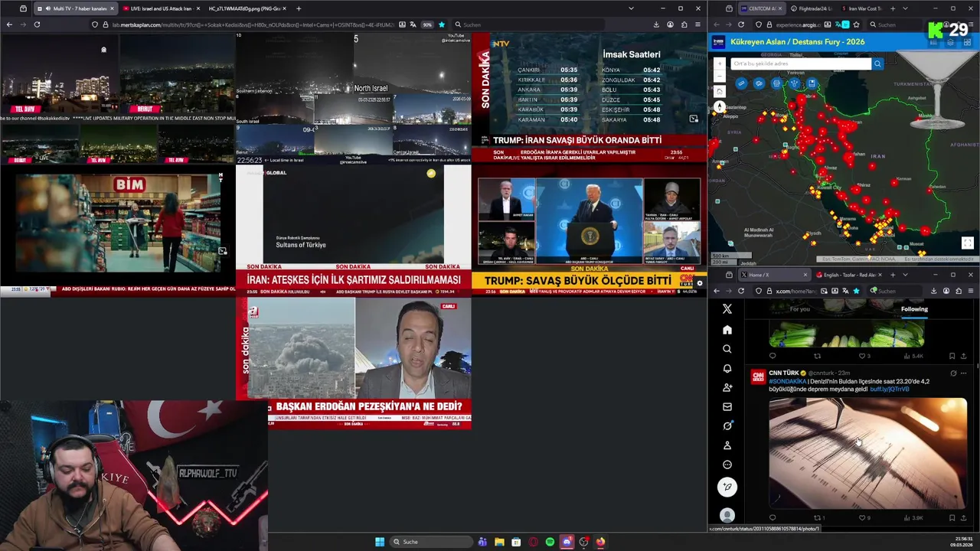This screenshot has height=551, width=980.
Task: Toggle translate icon in arcgis browser
Action: [845, 24]
